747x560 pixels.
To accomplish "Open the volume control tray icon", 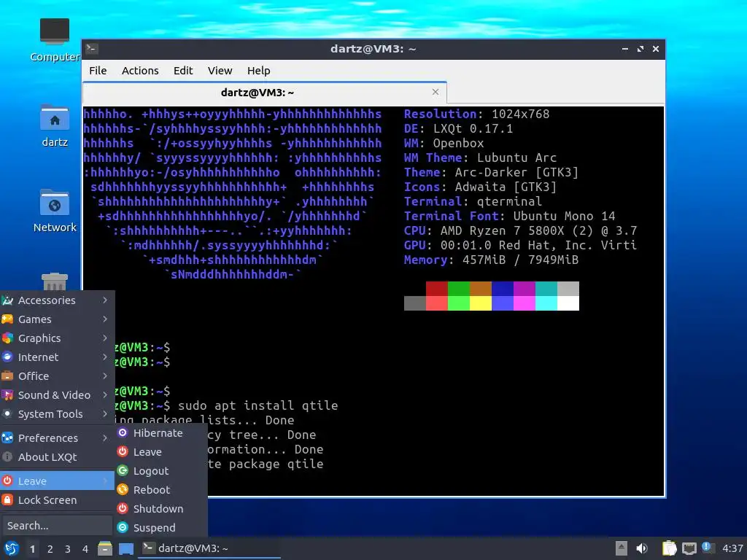I will [x=642, y=548].
